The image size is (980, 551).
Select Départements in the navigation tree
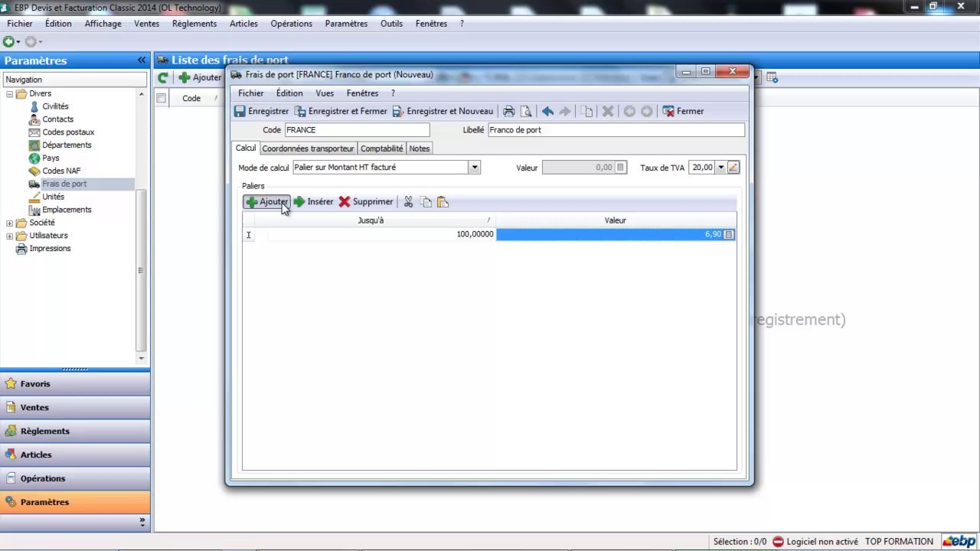pos(67,145)
